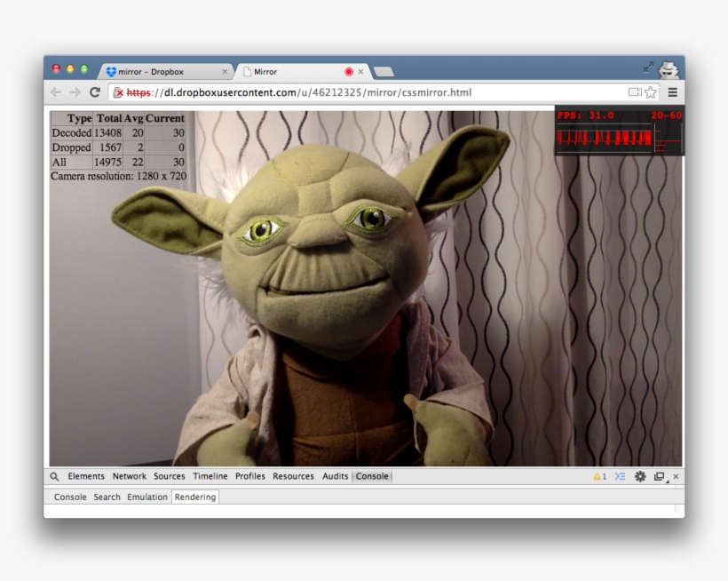Toggle the console drawer icon

tap(621, 476)
